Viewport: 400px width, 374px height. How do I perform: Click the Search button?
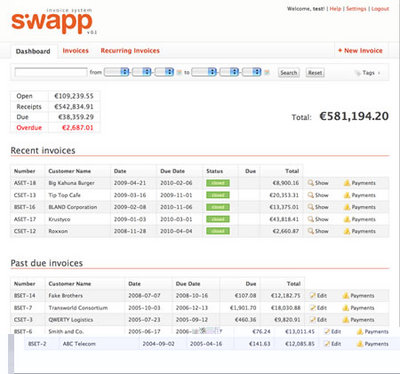point(289,73)
